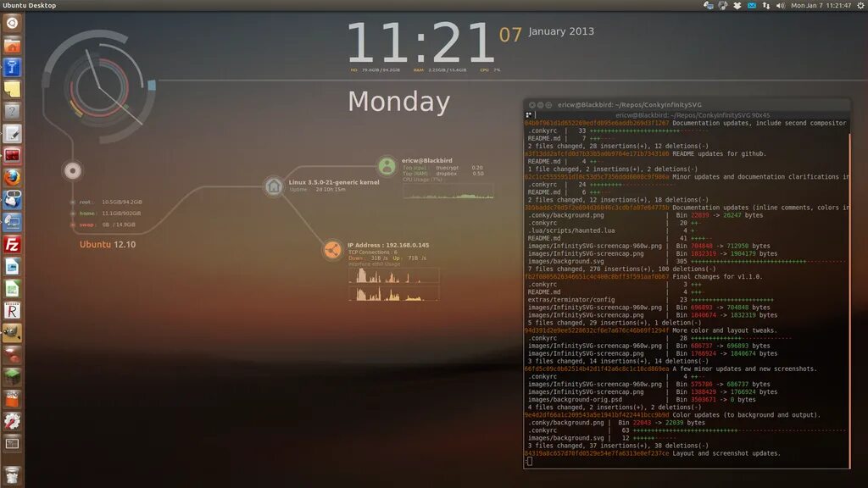868x488 pixels.
Task: Click the round disk node icon
Action: click(73, 171)
